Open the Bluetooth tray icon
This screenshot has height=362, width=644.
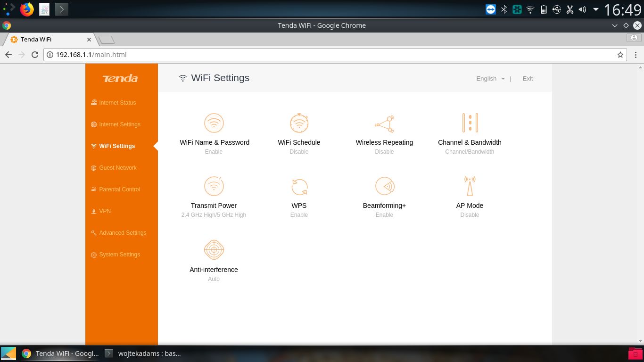click(x=504, y=9)
